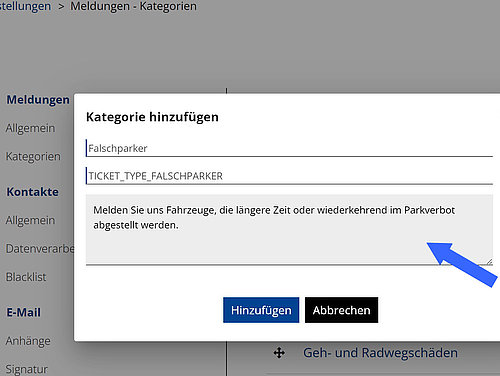Click the Kategorie hinzufügen dialog title

[152, 117]
